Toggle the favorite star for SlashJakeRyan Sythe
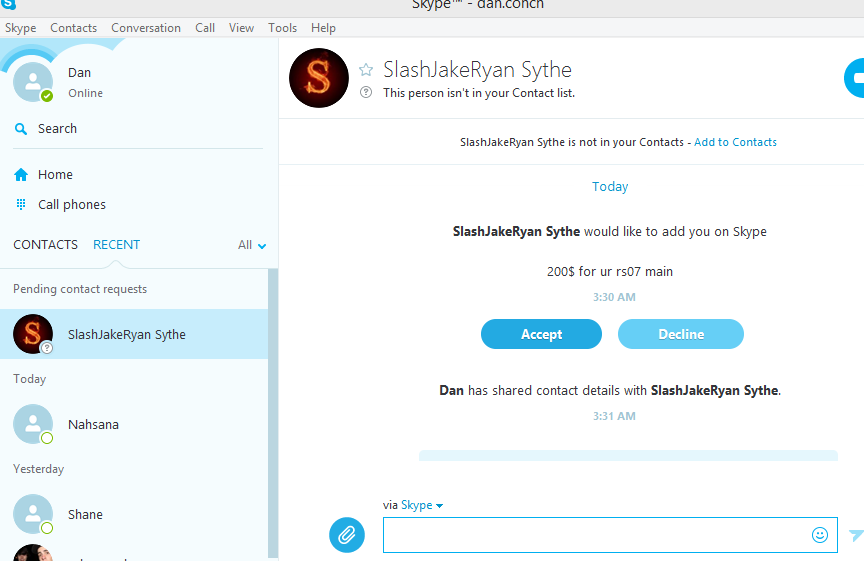 [366, 69]
